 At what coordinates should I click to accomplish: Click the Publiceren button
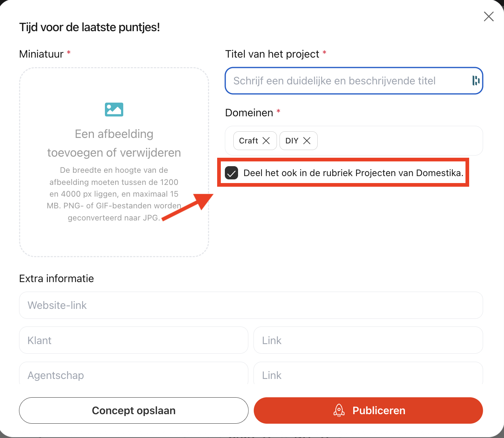coord(368,410)
